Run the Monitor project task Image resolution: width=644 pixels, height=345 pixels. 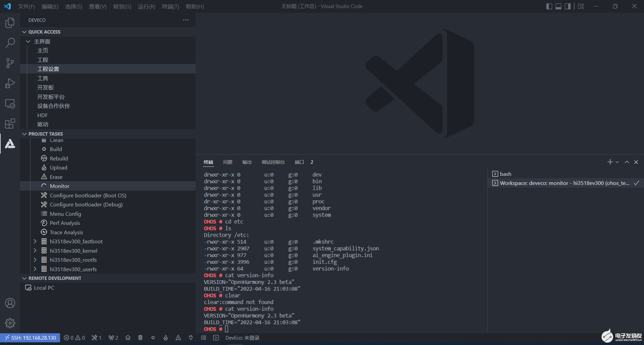[x=108, y=186]
